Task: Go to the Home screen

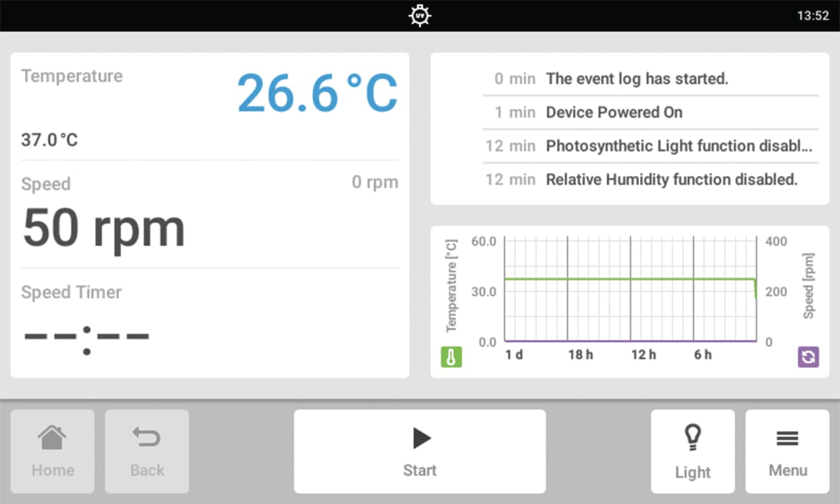Action: coord(52,452)
